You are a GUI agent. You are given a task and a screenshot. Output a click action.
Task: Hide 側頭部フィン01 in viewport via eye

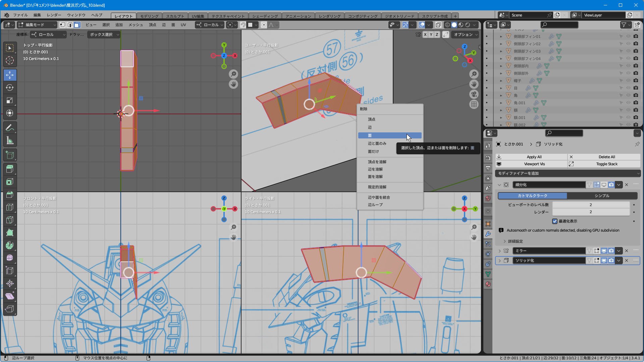coord(628,36)
